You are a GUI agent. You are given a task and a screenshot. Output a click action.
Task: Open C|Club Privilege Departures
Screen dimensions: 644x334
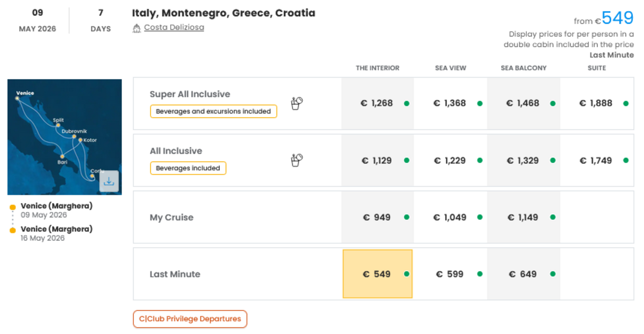point(190,319)
